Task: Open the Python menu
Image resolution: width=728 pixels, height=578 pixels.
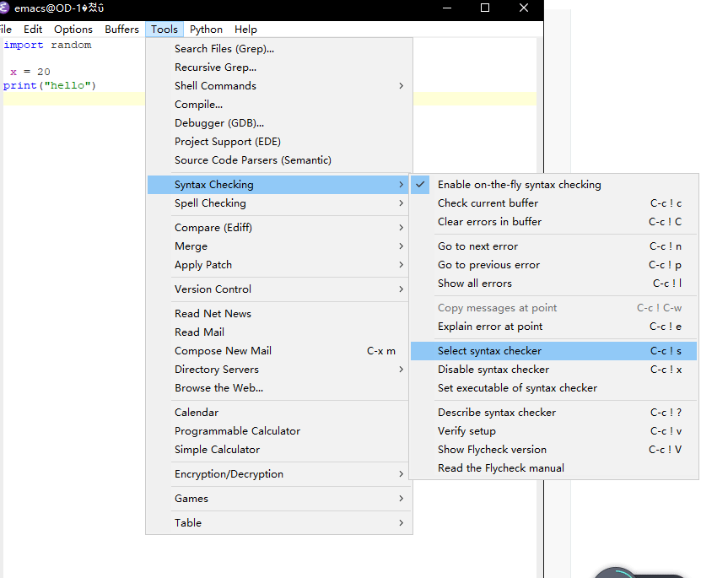Action: 206,30
